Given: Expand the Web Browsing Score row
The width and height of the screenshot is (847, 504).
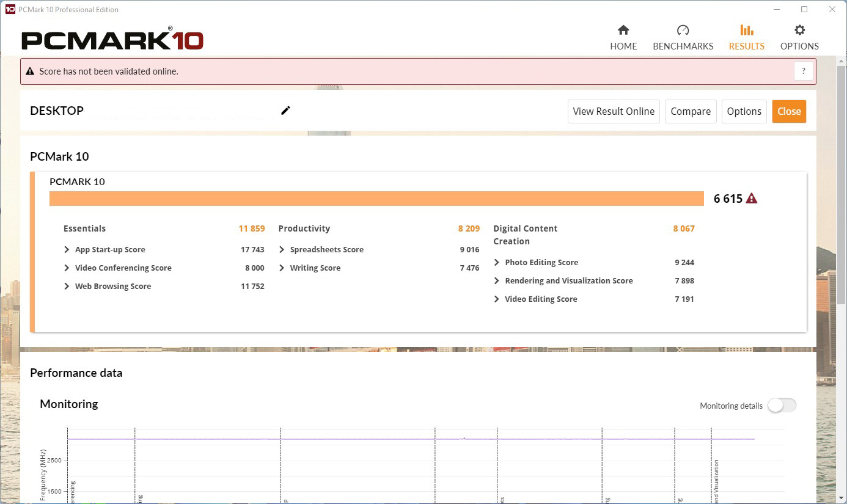Looking at the screenshot, I should (67, 286).
